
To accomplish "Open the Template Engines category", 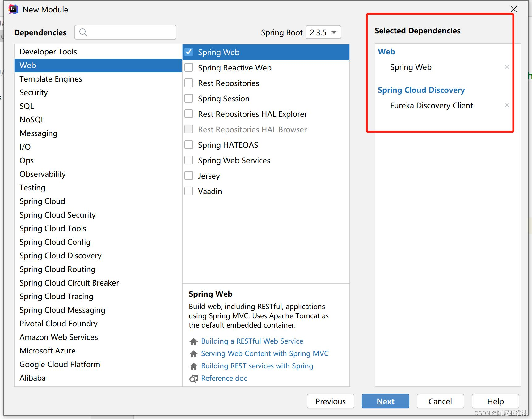I will coord(98,79).
